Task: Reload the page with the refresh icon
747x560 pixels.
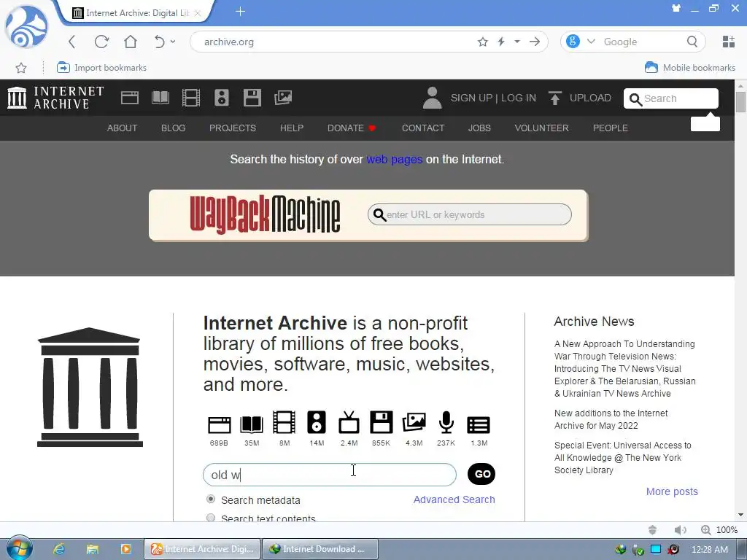Action: [x=101, y=42]
